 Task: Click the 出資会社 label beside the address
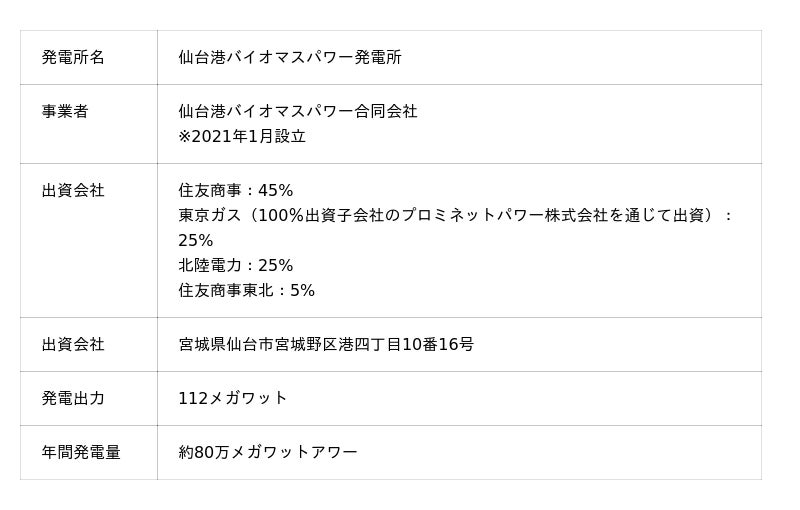click(73, 345)
